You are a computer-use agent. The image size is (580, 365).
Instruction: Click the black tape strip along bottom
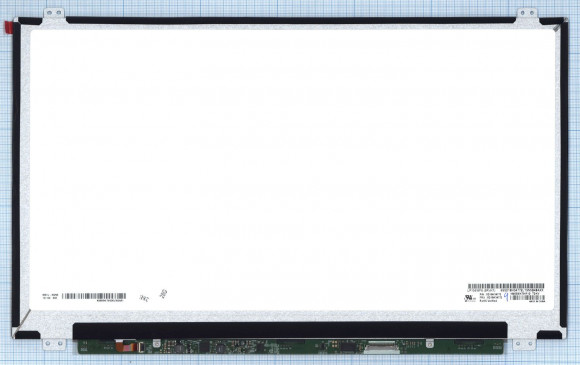point(290,330)
